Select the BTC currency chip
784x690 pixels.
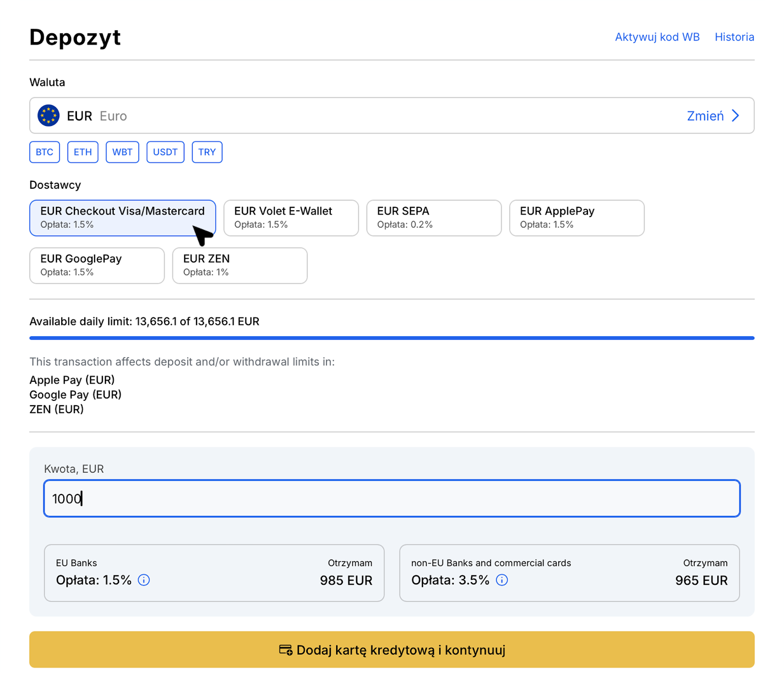45,152
